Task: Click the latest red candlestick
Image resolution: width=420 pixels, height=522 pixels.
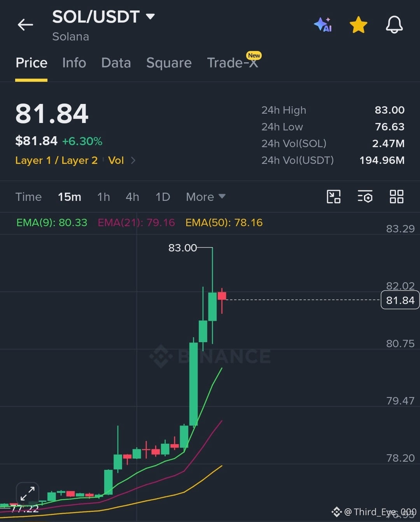Action: coord(222,296)
